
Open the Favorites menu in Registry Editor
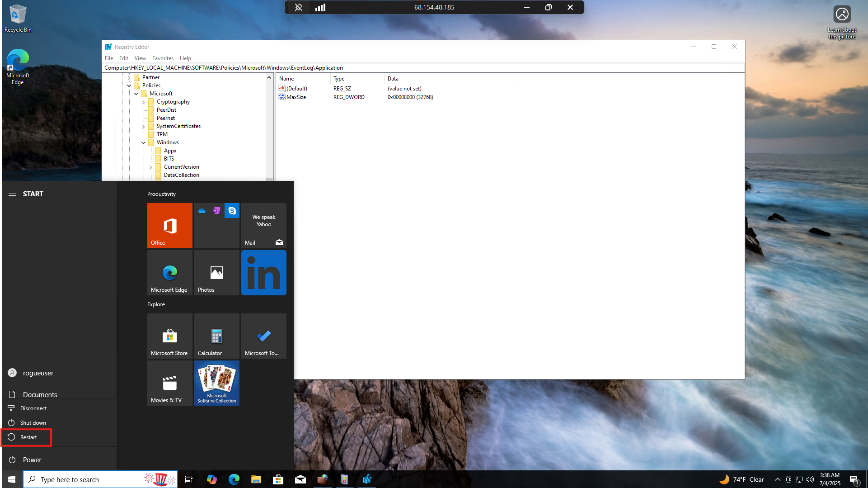pyautogui.click(x=163, y=58)
